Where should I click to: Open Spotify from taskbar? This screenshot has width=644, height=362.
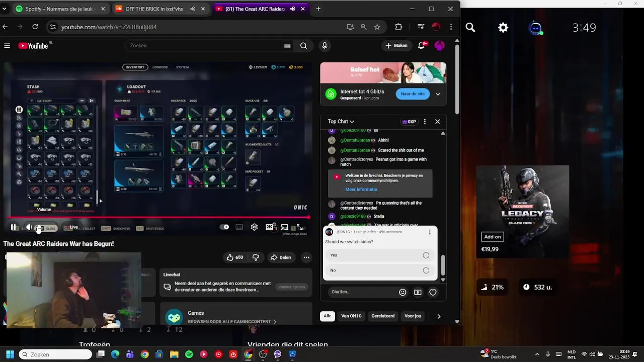click(189, 354)
